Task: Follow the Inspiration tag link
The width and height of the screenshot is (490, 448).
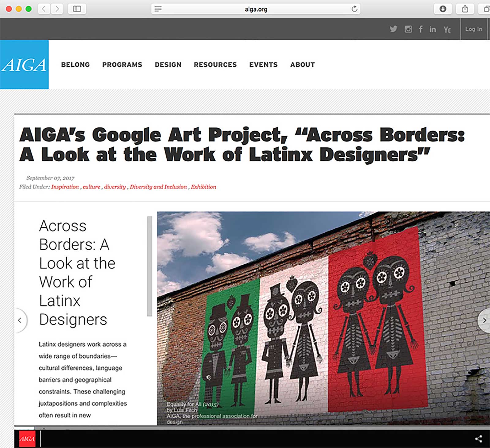Action: (65, 187)
